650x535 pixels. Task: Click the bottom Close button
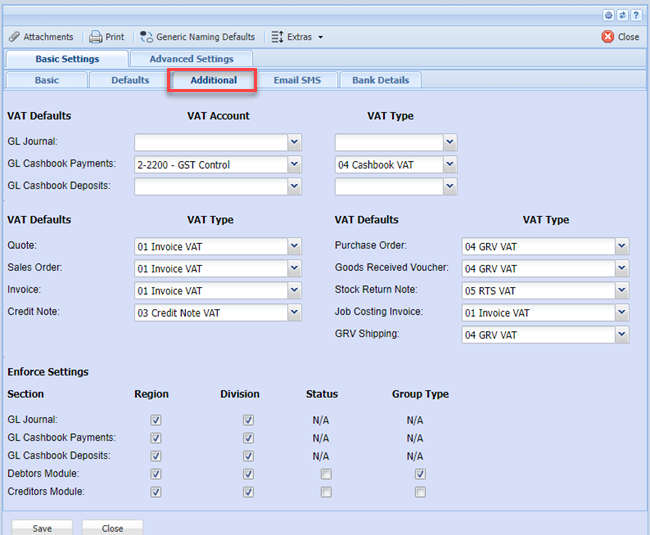(x=112, y=528)
